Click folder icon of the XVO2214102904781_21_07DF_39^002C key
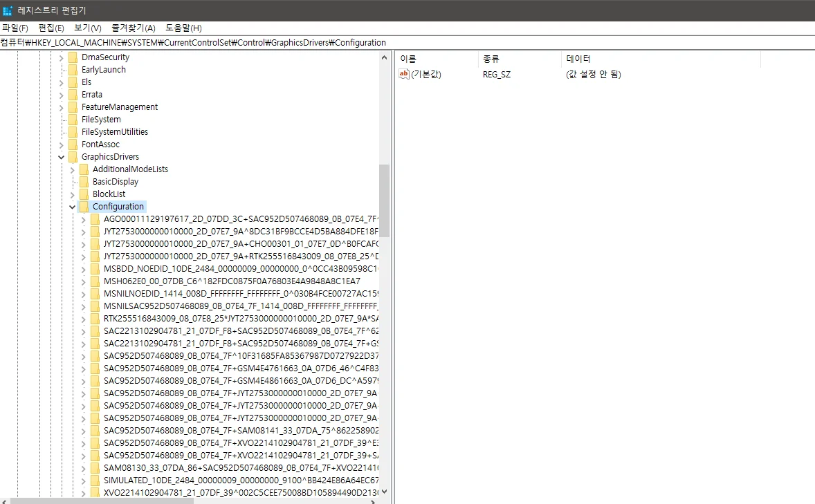 coord(95,492)
